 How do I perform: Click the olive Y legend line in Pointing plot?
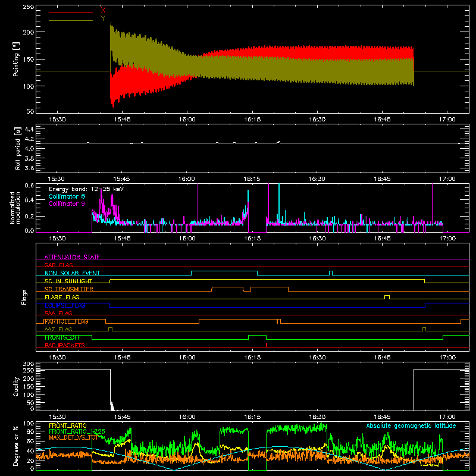(x=71, y=21)
